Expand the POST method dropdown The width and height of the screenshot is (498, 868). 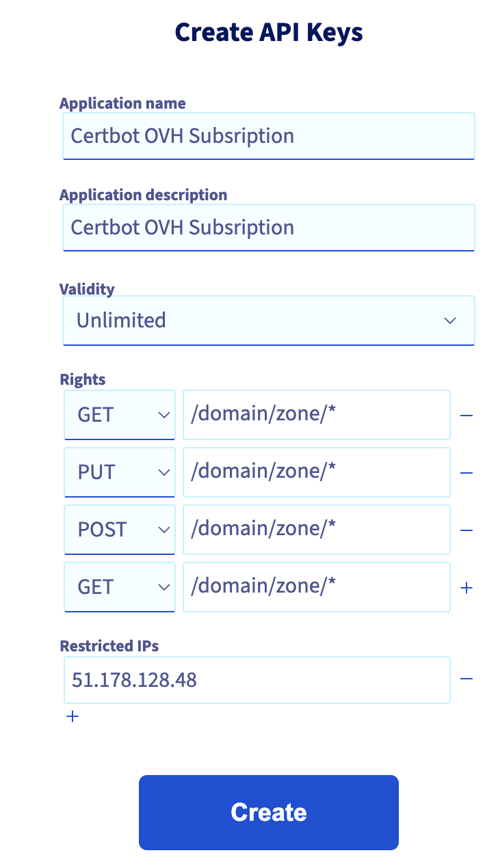click(120, 529)
